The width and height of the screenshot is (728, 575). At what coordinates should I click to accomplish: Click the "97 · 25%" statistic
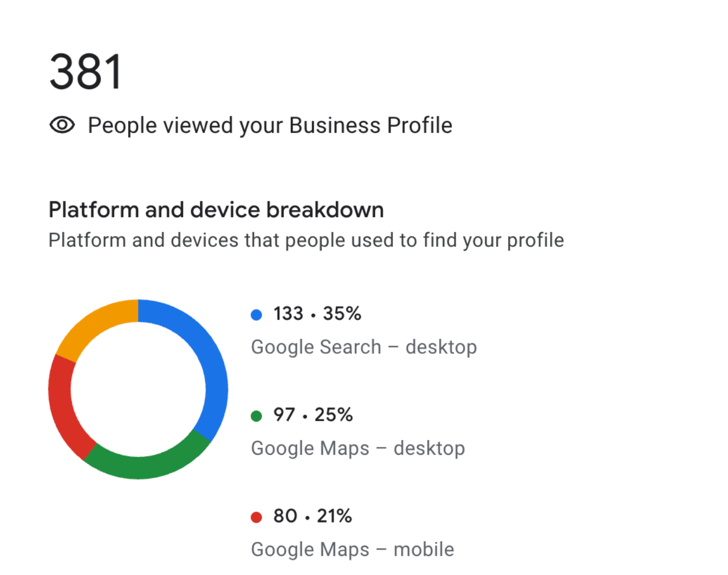coord(313,415)
